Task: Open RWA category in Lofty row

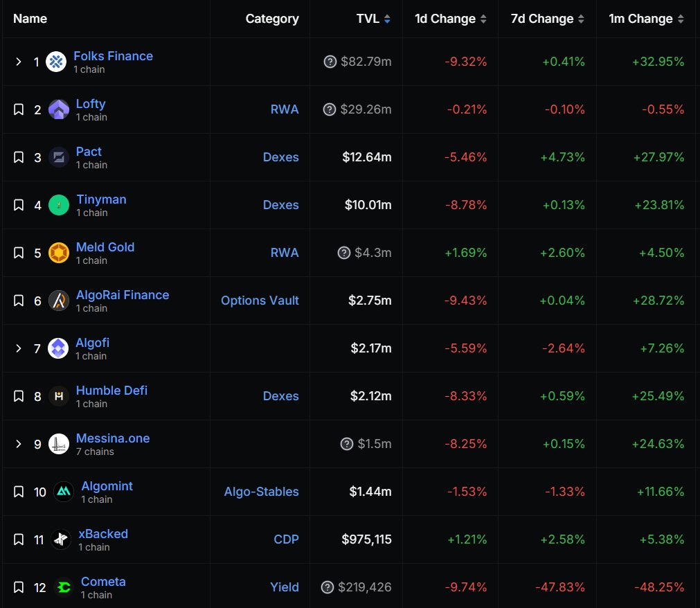Action: pos(285,109)
